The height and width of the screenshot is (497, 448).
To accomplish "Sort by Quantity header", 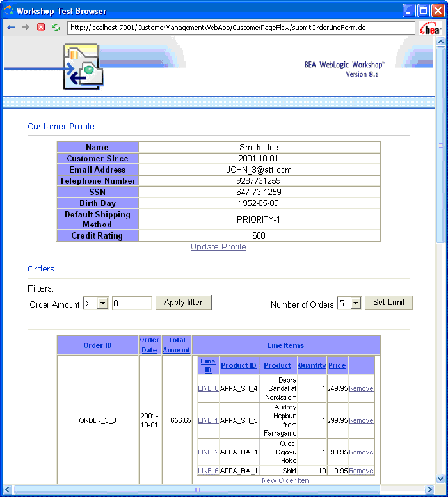I will coord(312,365).
